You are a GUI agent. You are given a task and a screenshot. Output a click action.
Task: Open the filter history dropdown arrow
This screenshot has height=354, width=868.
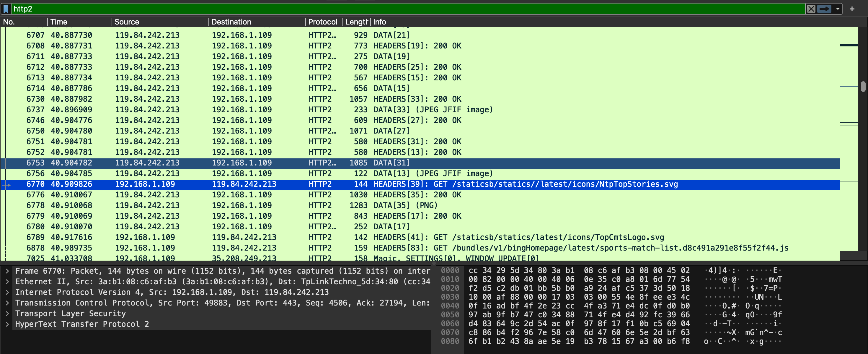pyautogui.click(x=837, y=9)
